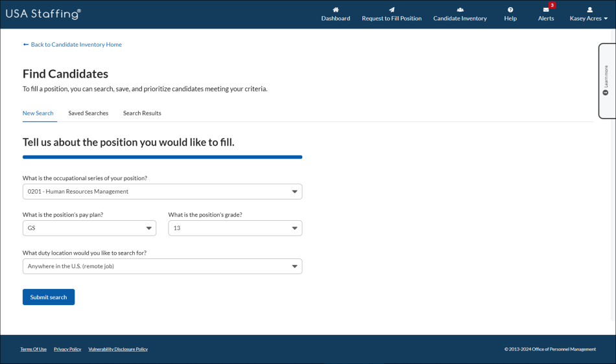Click the Dashboard home icon
The height and width of the screenshot is (364, 616).
point(335,10)
